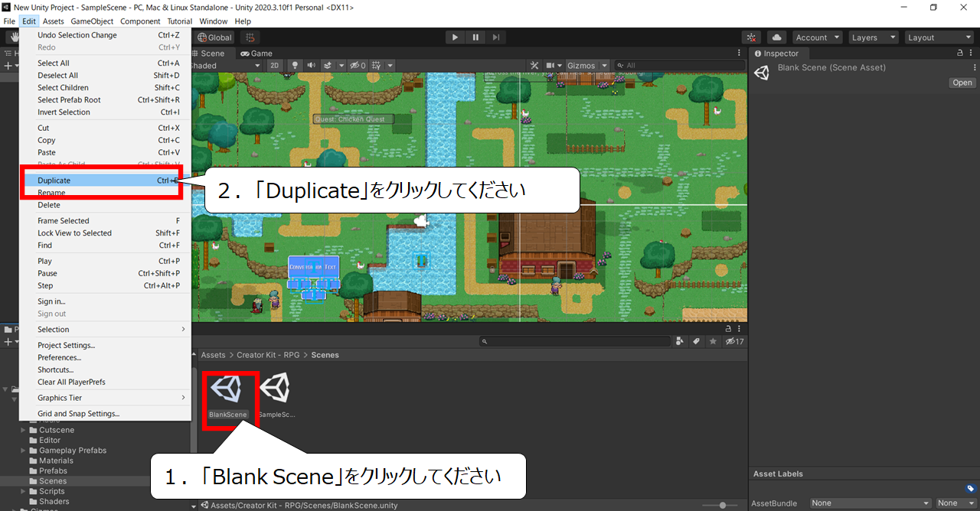Toggle hidden packages visibility count icon

pos(734,341)
